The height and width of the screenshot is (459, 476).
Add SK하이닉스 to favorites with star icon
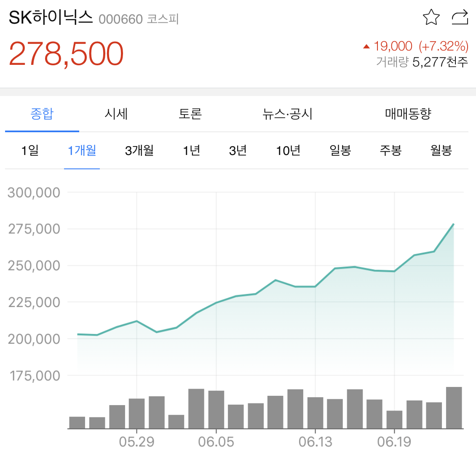point(431,17)
